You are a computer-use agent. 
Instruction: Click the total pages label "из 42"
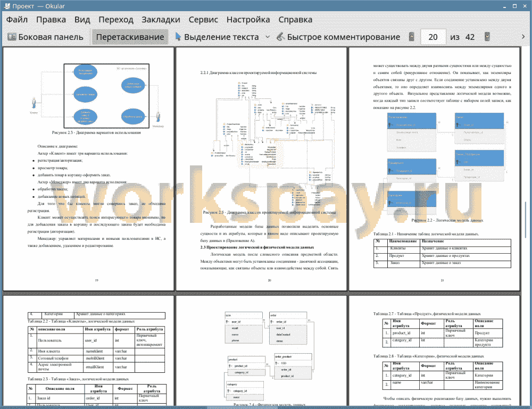462,37
